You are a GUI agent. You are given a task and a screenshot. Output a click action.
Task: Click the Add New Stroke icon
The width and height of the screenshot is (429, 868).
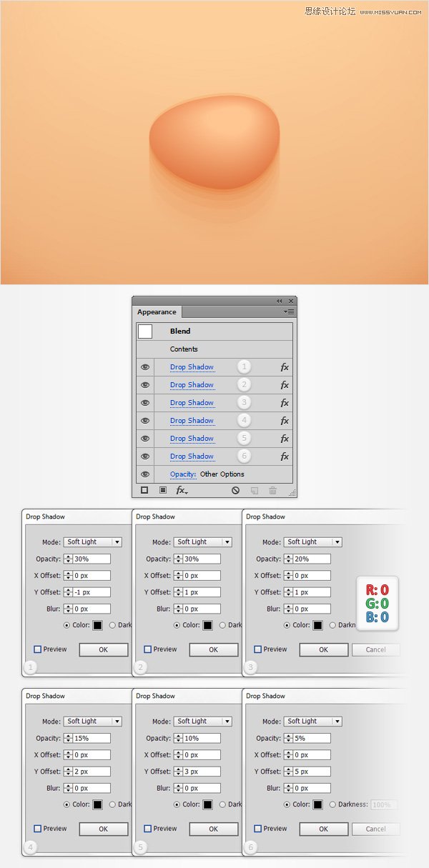(x=144, y=491)
